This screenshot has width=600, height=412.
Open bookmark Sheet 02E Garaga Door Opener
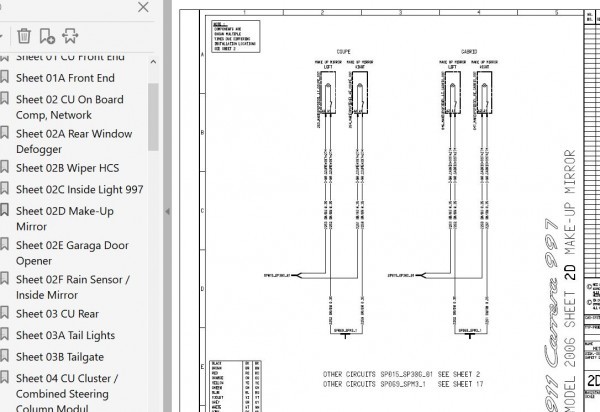pos(72,253)
